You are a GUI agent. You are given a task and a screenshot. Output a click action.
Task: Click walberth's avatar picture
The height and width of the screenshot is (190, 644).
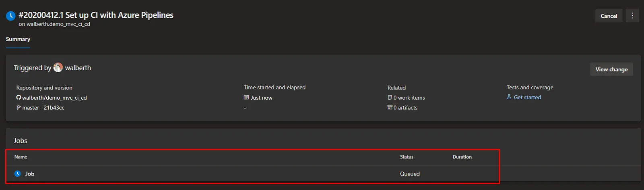(x=58, y=67)
